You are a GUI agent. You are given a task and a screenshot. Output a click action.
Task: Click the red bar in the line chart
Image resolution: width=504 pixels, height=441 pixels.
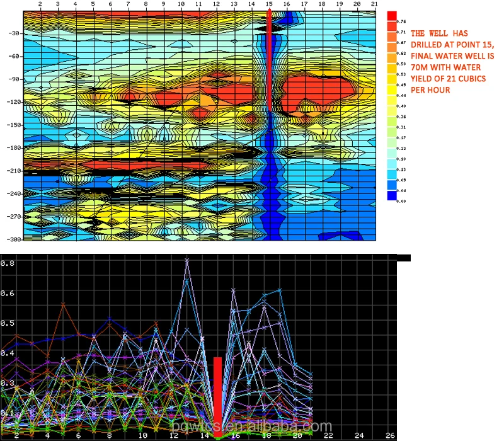pyautogui.click(x=217, y=397)
